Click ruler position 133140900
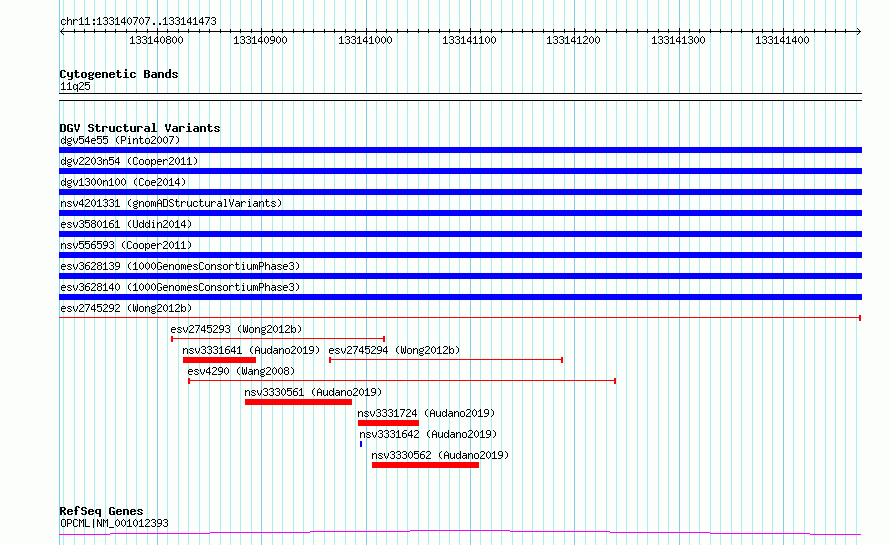 (x=261, y=40)
